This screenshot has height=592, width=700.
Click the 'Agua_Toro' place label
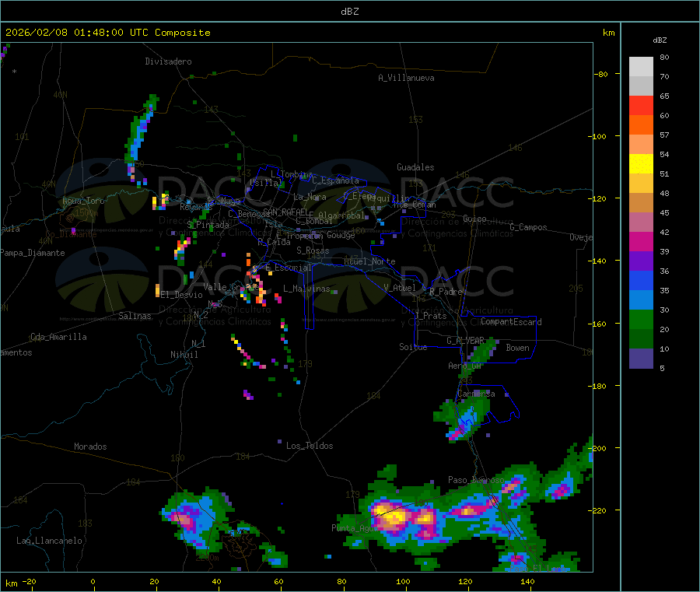coord(83,201)
